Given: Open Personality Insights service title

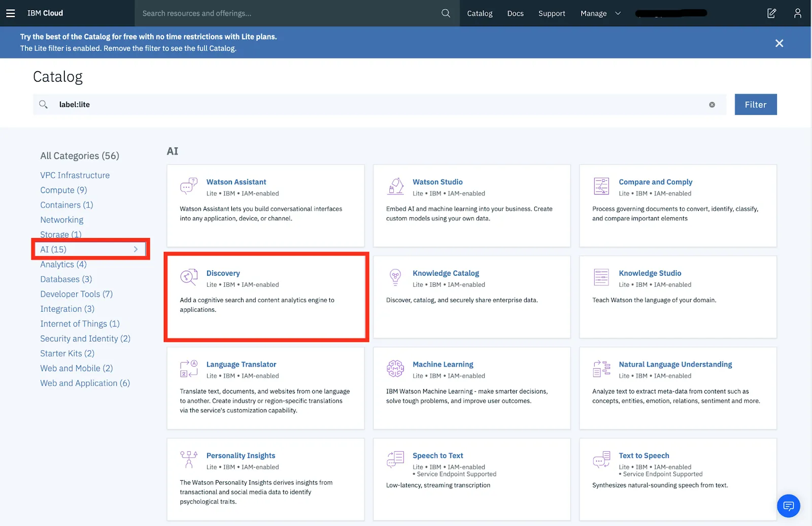Looking at the screenshot, I should tap(241, 456).
